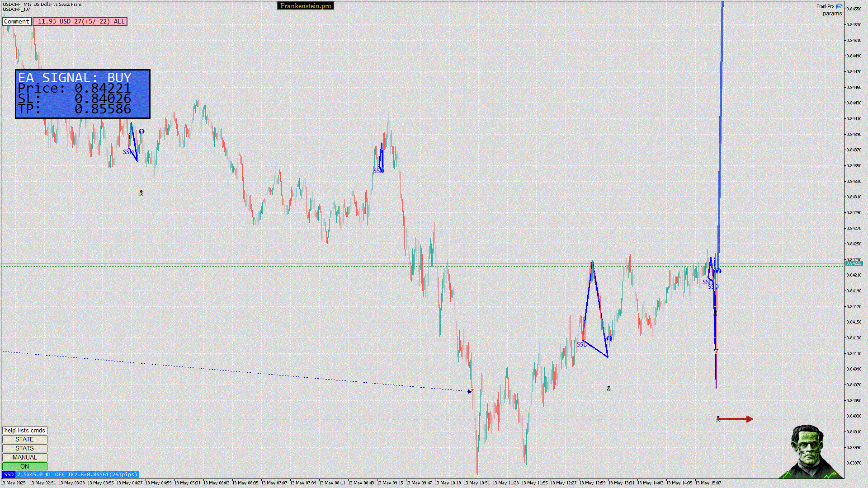
Task: Click the 13 May 15:07 time axis label
Action: [x=708, y=483]
